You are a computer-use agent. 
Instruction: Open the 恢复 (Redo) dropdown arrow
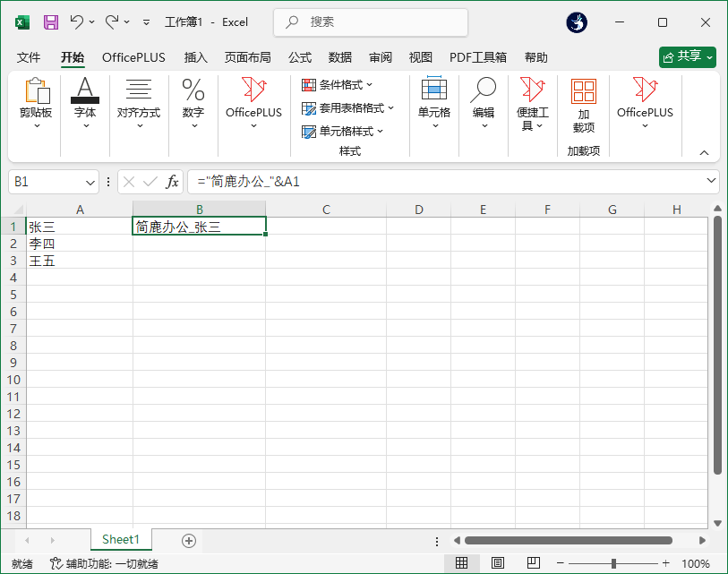point(128,21)
